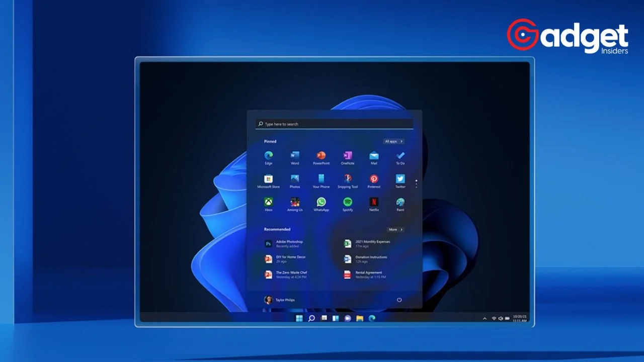The image size is (644, 362).
Task: Open recommended Adobe Photoshop item
Action: tap(284, 244)
